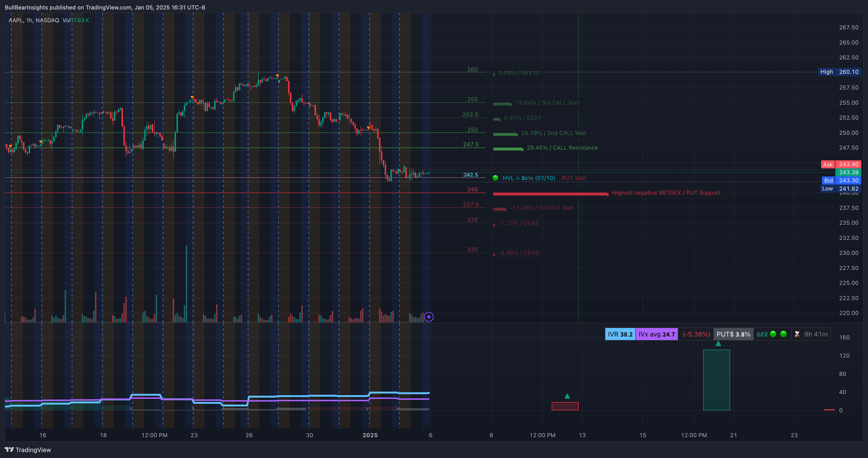Click the TradingView logo at the chart bottom
This screenshot has height=458, width=868.
click(x=28, y=449)
